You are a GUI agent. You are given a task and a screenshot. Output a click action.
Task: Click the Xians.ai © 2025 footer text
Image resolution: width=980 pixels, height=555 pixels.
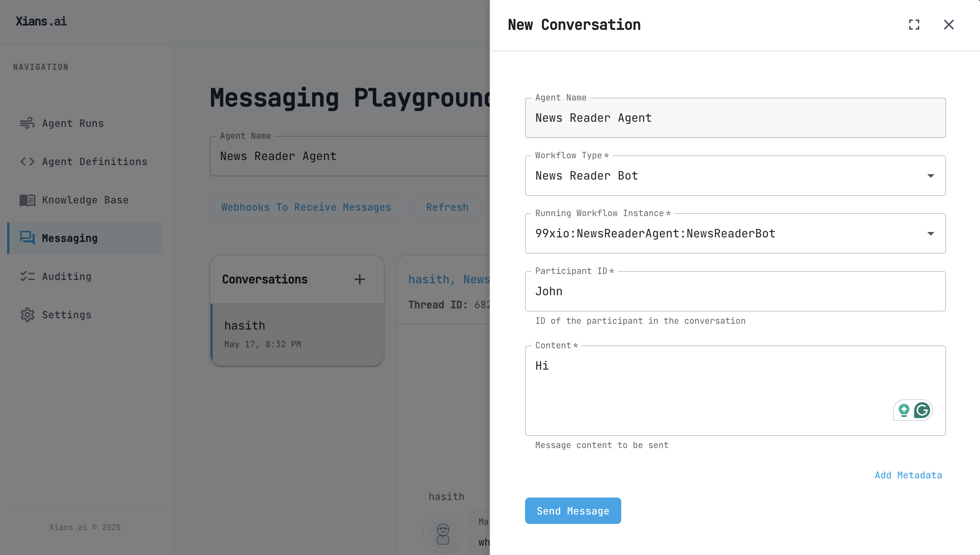pos(85,527)
